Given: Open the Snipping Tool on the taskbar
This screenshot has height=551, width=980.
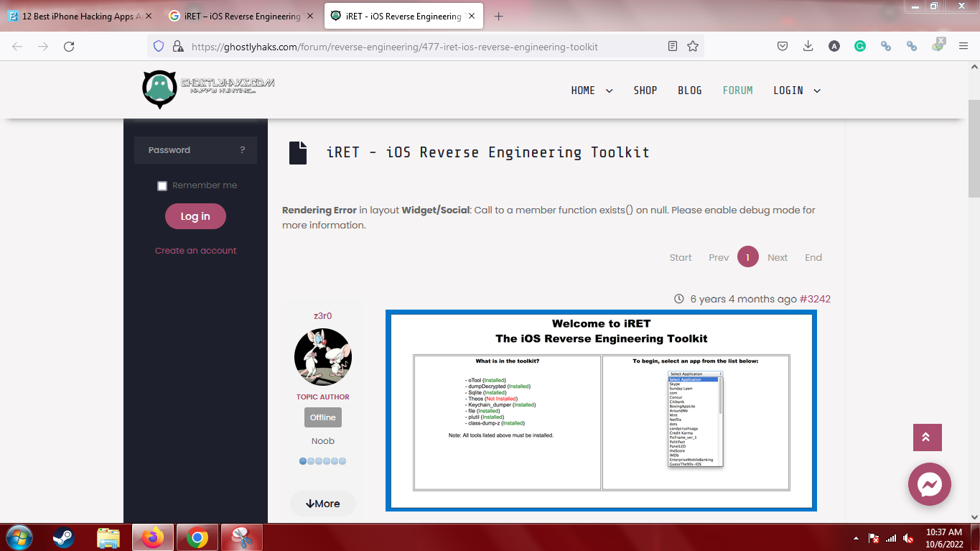Looking at the screenshot, I should [x=242, y=537].
